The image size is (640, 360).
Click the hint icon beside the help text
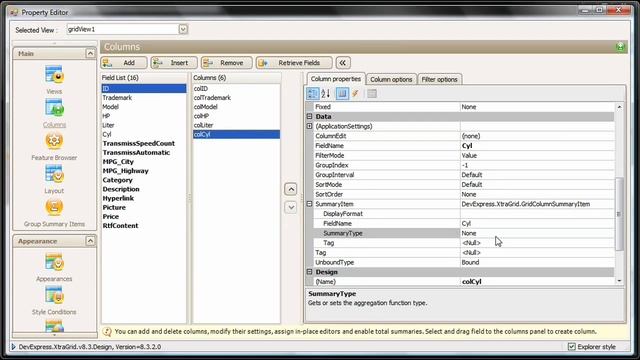pos(107,332)
